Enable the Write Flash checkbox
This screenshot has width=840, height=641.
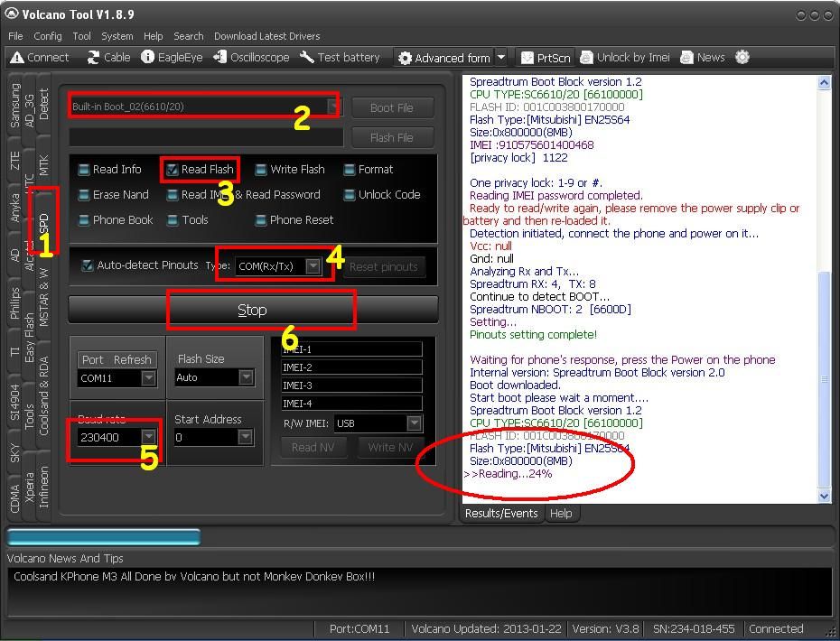tap(261, 170)
